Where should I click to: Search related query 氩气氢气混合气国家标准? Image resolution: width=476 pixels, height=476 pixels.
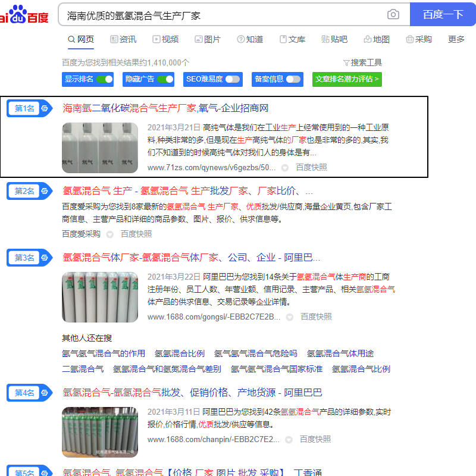click(277, 369)
